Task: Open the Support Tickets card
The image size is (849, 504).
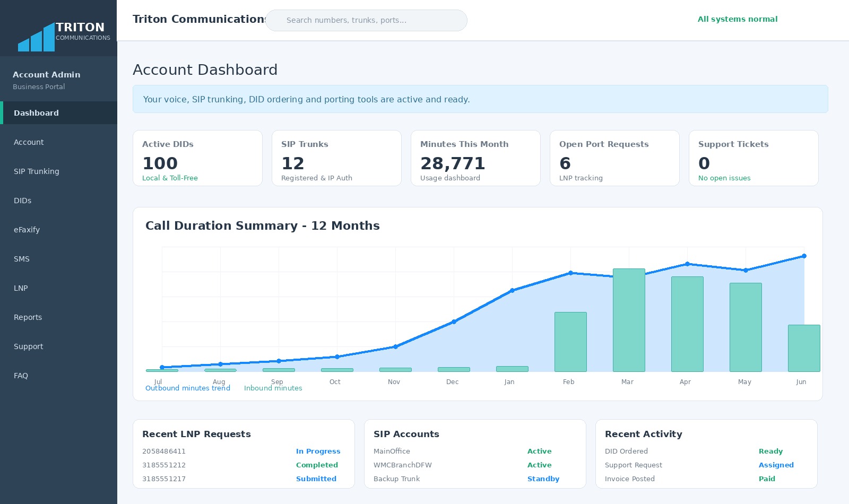Action: 753,158
